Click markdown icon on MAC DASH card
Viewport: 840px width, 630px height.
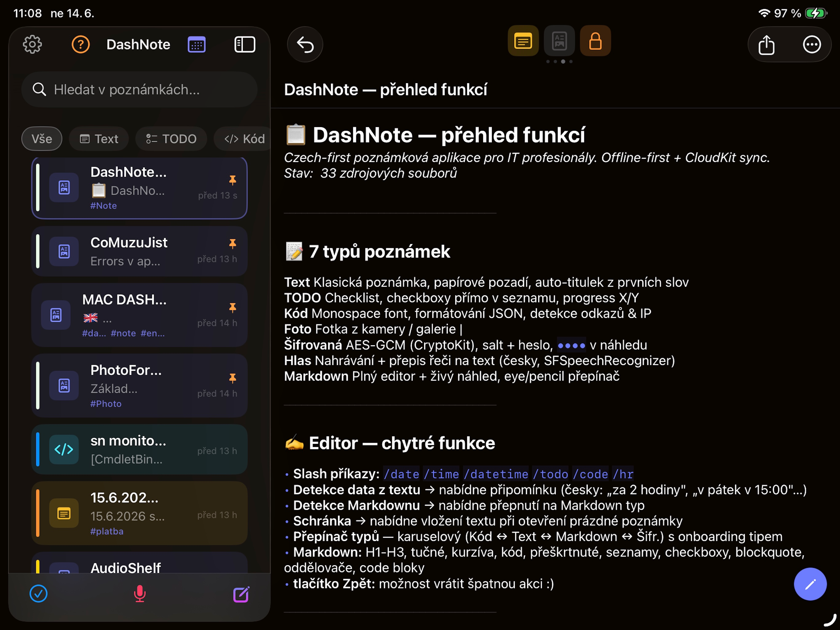pos(56,315)
